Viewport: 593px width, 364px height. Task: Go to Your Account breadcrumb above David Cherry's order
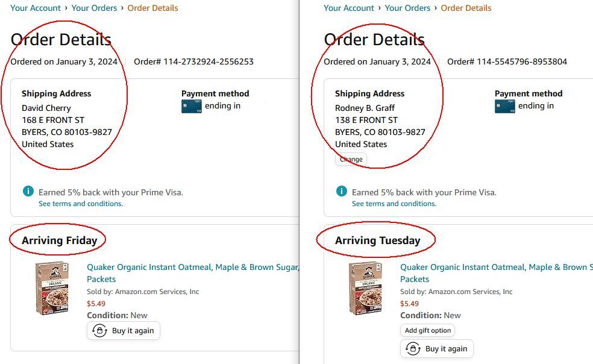tap(36, 8)
